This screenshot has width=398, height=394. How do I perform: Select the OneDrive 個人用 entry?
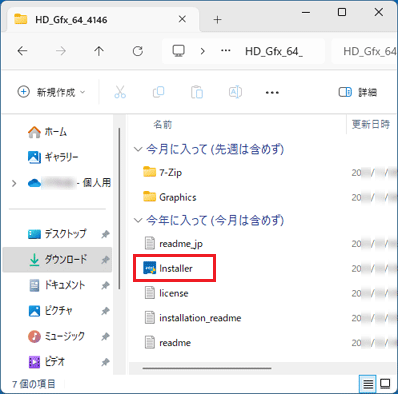coord(69,183)
